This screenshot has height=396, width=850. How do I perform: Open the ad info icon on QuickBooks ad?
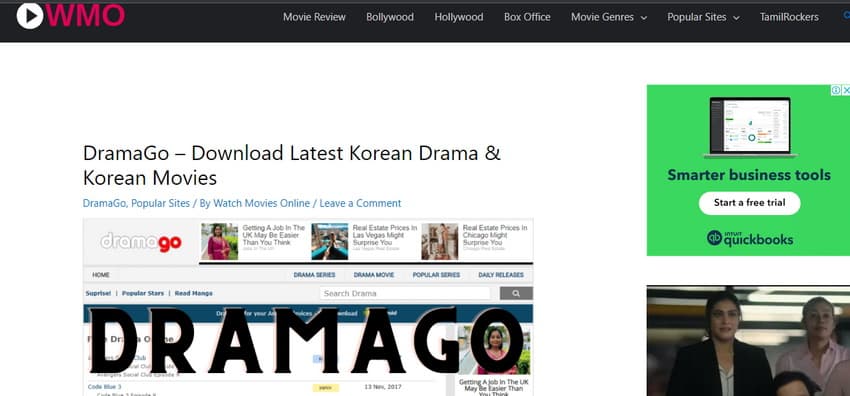click(836, 90)
